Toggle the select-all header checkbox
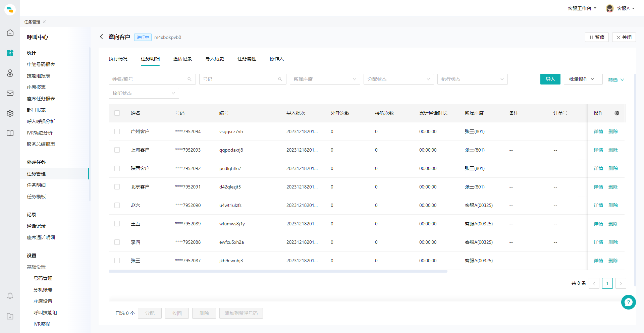The image size is (644, 333). point(117,113)
